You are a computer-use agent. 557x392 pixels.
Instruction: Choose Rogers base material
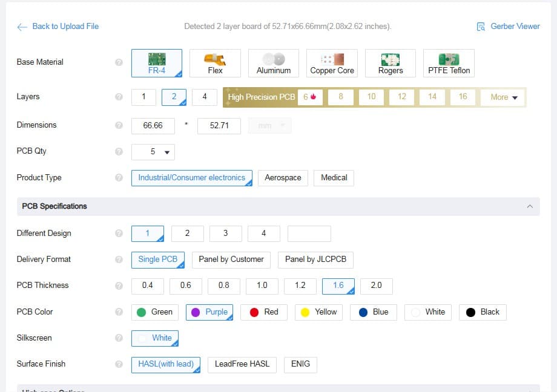[x=391, y=63]
